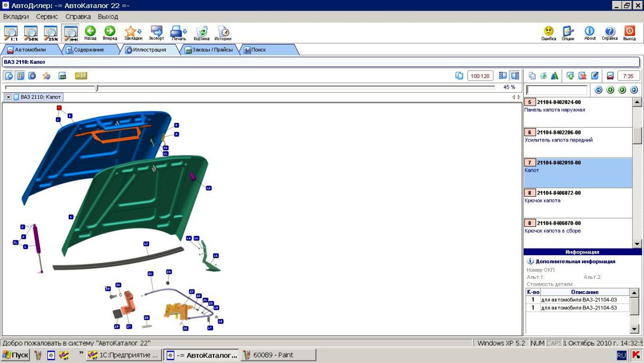Click the parts list scrollbar down arrow

[x=637, y=243]
